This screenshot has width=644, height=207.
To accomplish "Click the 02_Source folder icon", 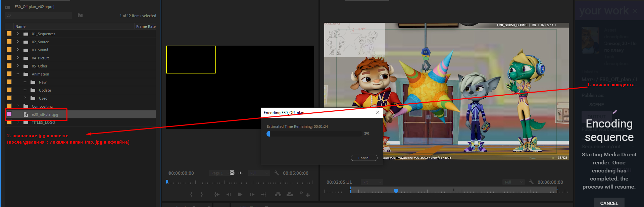I will tap(26, 42).
